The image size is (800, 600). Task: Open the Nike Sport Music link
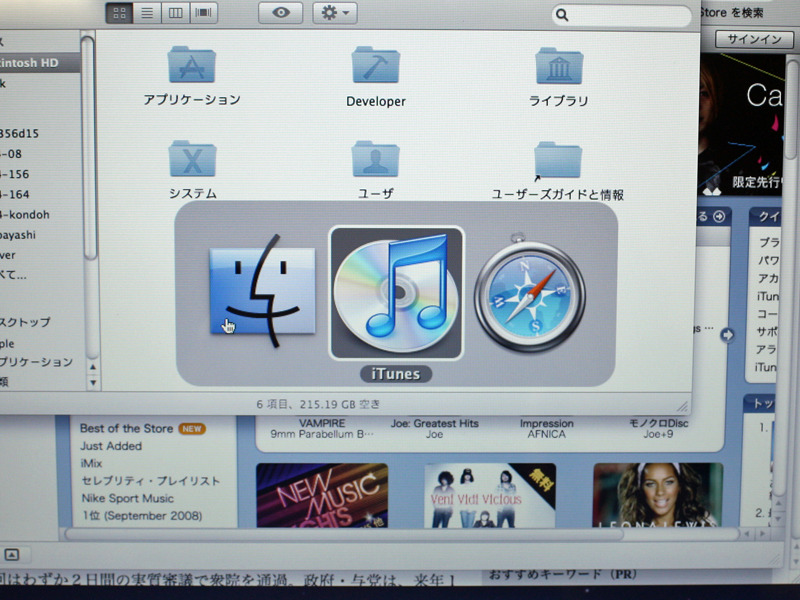point(128,498)
